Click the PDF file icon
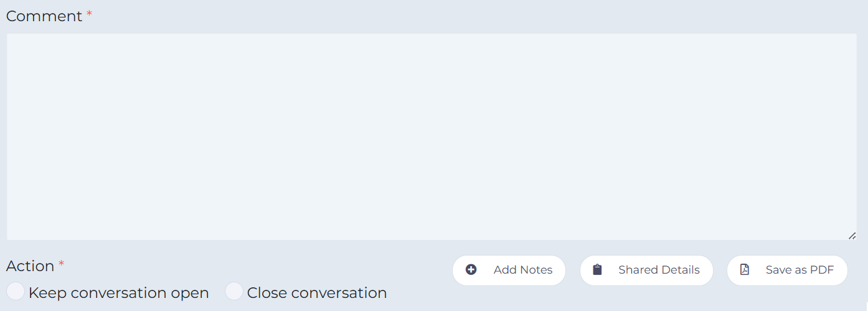 coord(745,270)
